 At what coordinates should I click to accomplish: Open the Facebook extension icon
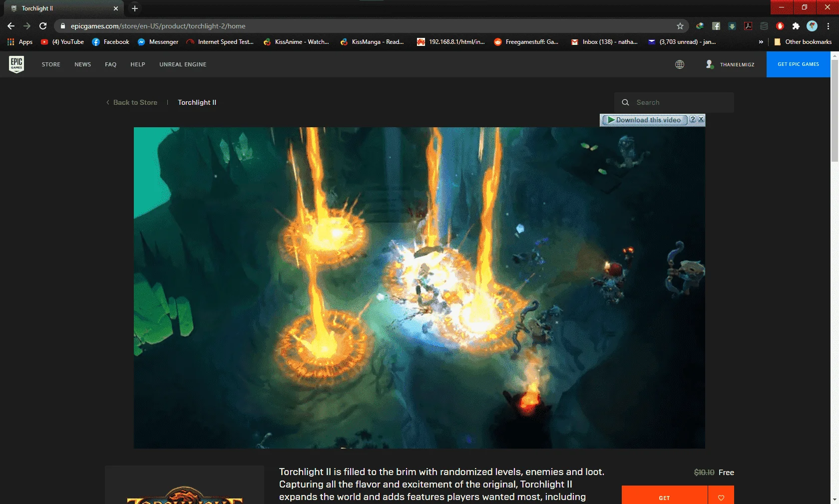click(716, 26)
